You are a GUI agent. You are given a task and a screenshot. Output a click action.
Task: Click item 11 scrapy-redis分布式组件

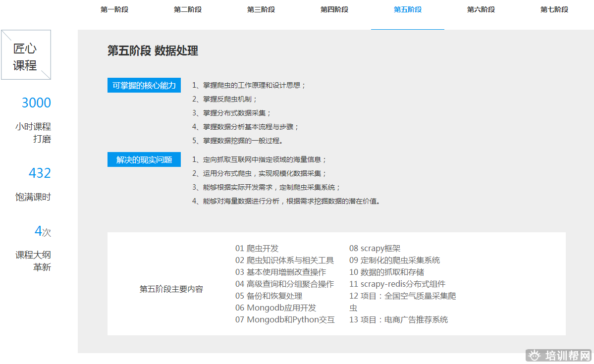[397, 284]
